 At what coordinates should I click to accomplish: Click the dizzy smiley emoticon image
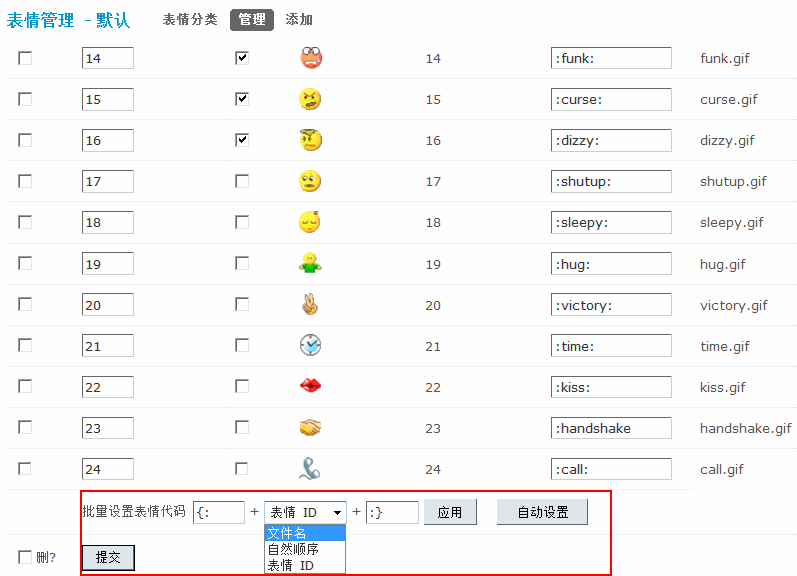click(x=311, y=140)
